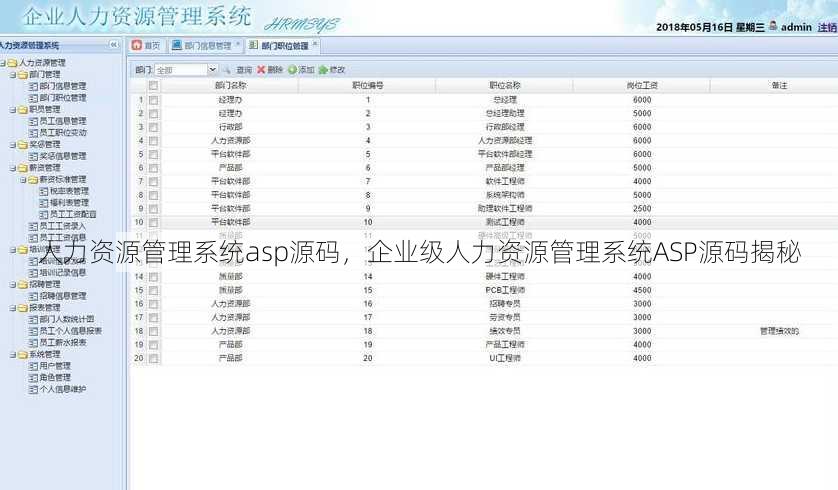The image size is (838, 490).
Task: Click the 系统架构师 position cell
Action: click(x=505, y=196)
